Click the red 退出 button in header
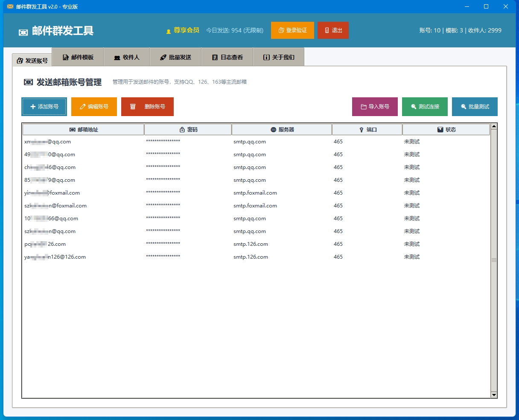Screen dimensions: 519x420 pos(333,30)
